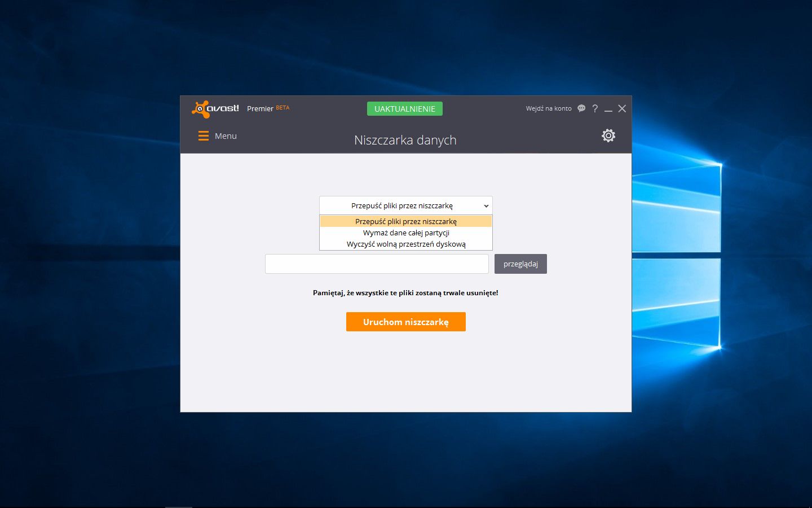The height and width of the screenshot is (508, 812).
Task: Click the 'Niszczarka danych' title
Action: (405, 140)
